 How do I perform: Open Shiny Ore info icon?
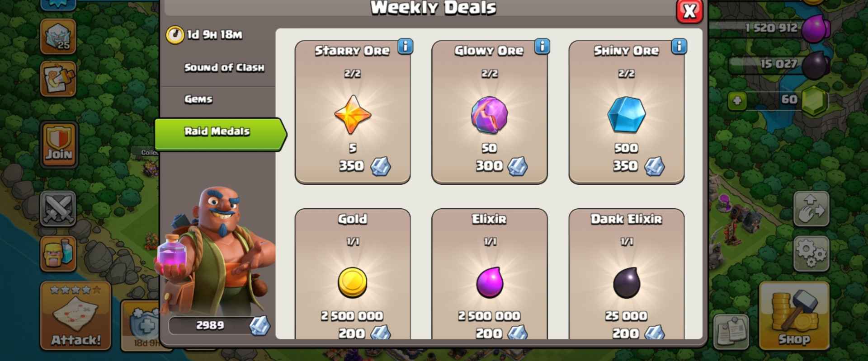pos(679,47)
